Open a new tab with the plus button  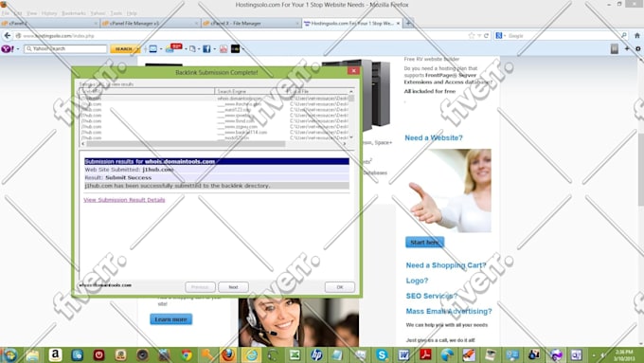[x=408, y=24]
